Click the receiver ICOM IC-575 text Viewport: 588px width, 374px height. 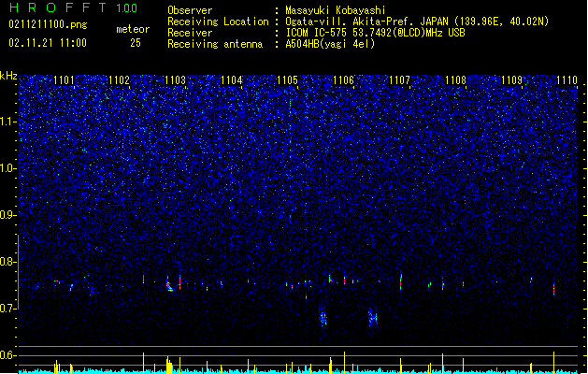[x=317, y=33]
